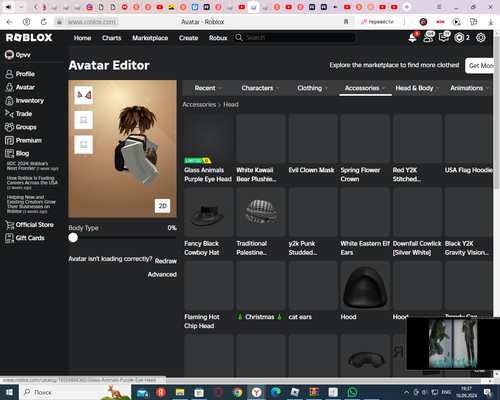The image size is (500, 400).
Task: Toggle the 2D avatar view button
Action: (162, 206)
